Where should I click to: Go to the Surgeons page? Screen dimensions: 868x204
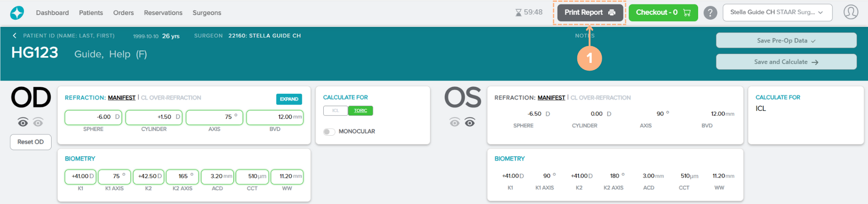point(207,13)
